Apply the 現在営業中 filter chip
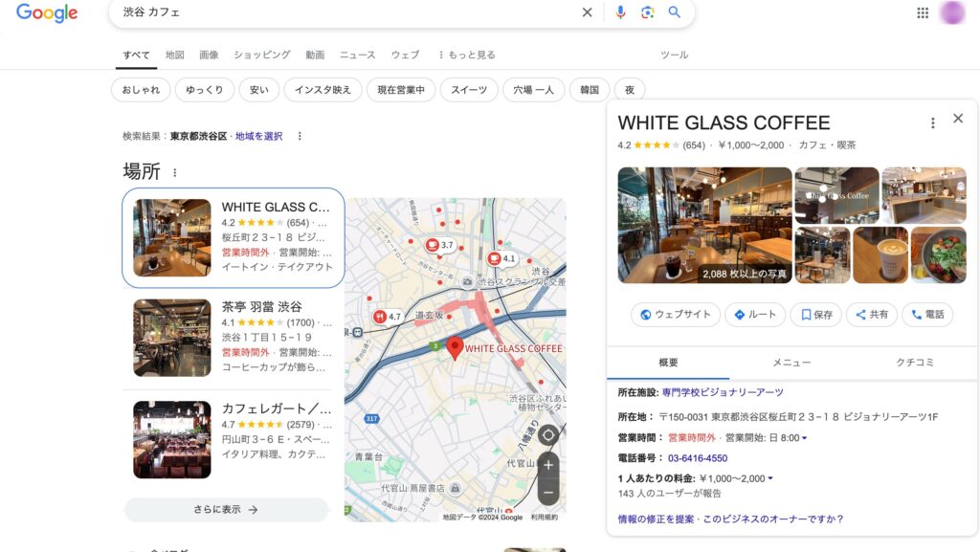The height and width of the screenshot is (552, 980). [401, 90]
